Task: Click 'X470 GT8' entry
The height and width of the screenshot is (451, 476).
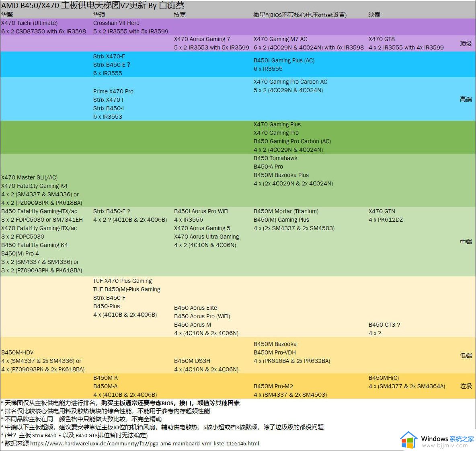Action: click(382, 39)
